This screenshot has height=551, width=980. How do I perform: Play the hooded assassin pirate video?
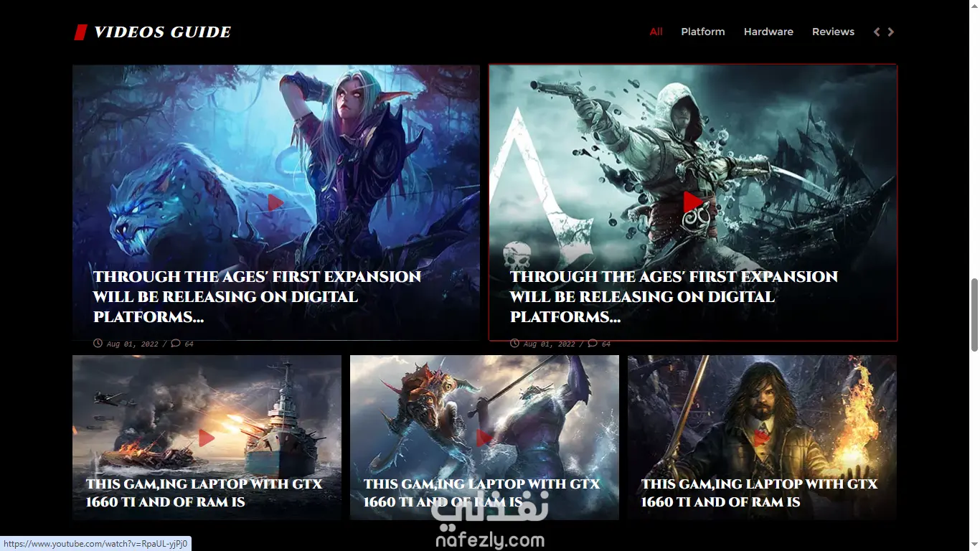(692, 202)
